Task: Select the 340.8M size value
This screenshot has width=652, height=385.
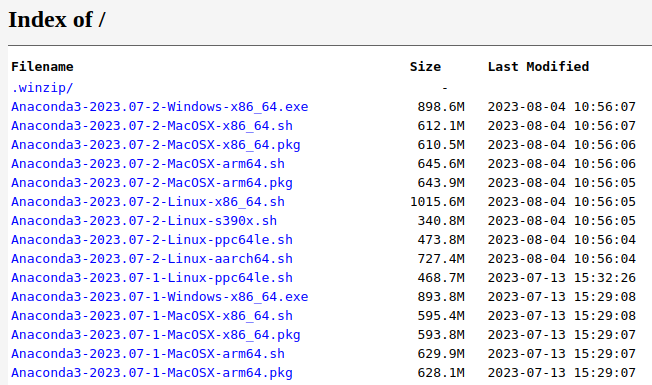Action: (441, 221)
